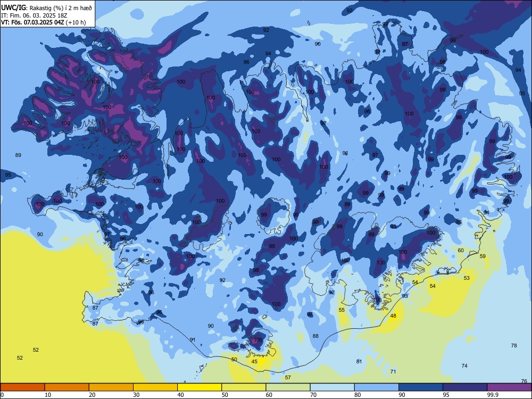Click the '88' humidity value on the map

click(315, 336)
